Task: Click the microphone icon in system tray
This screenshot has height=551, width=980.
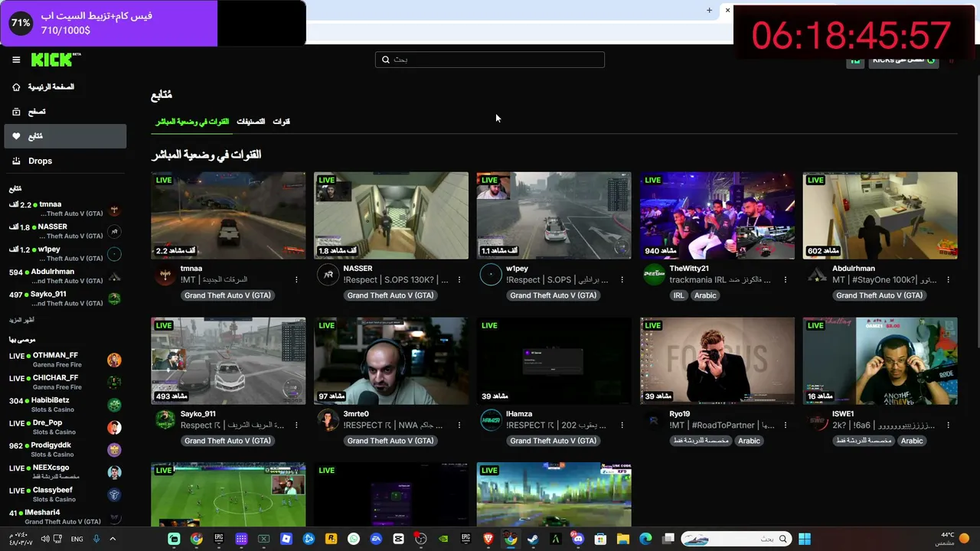Action: (x=96, y=539)
